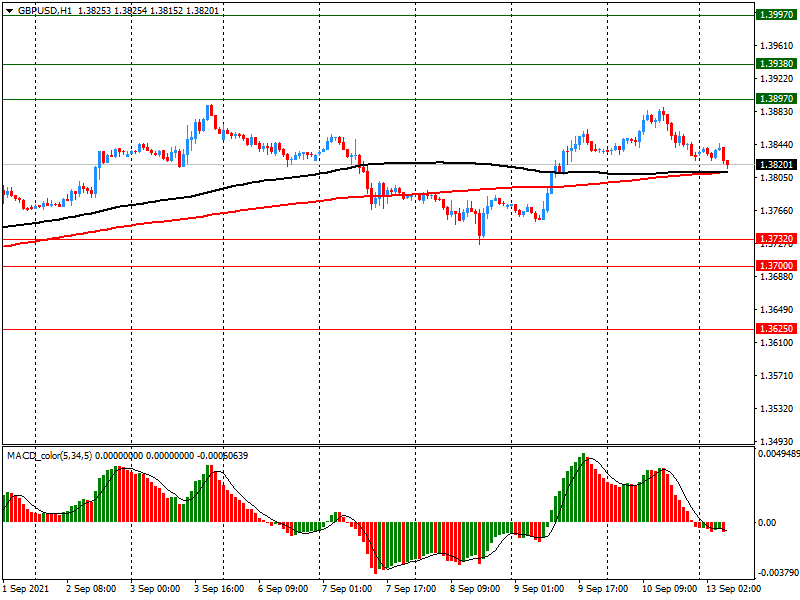Click the 13 Sep 02:00 time axis label

pyautogui.click(x=733, y=589)
